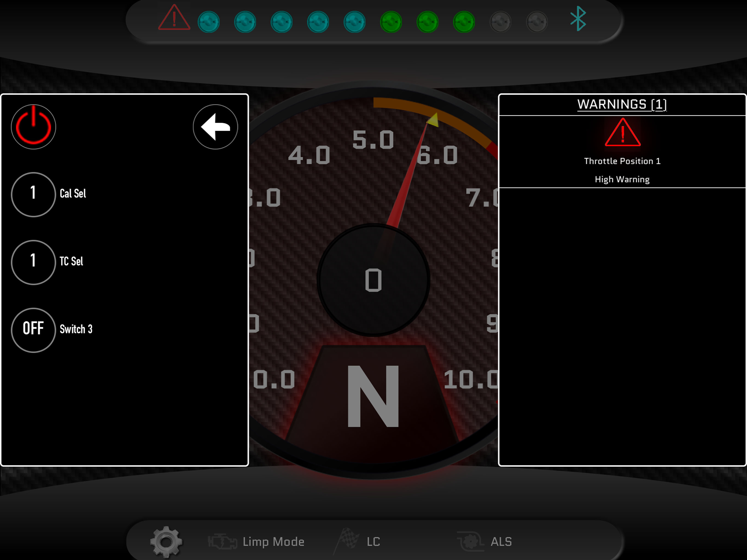Click the 6.0 mark on tachometer
Viewport: 747px width, 560px height.
(x=437, y=155)
